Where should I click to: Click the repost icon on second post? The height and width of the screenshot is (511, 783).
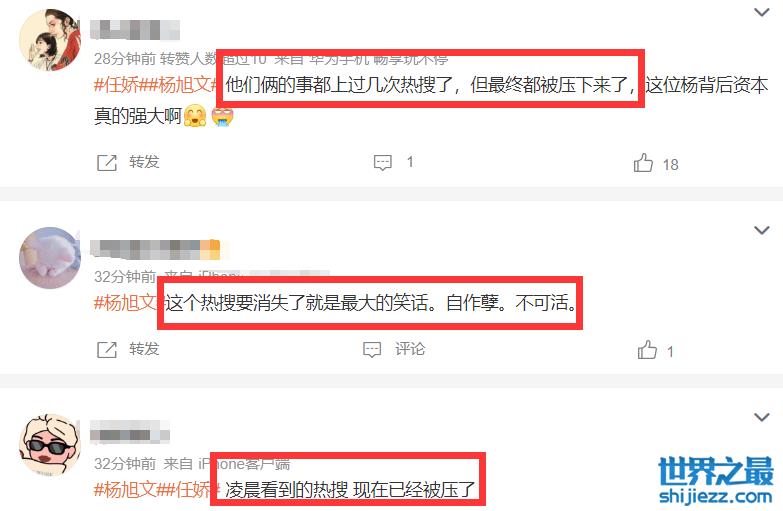106,350
